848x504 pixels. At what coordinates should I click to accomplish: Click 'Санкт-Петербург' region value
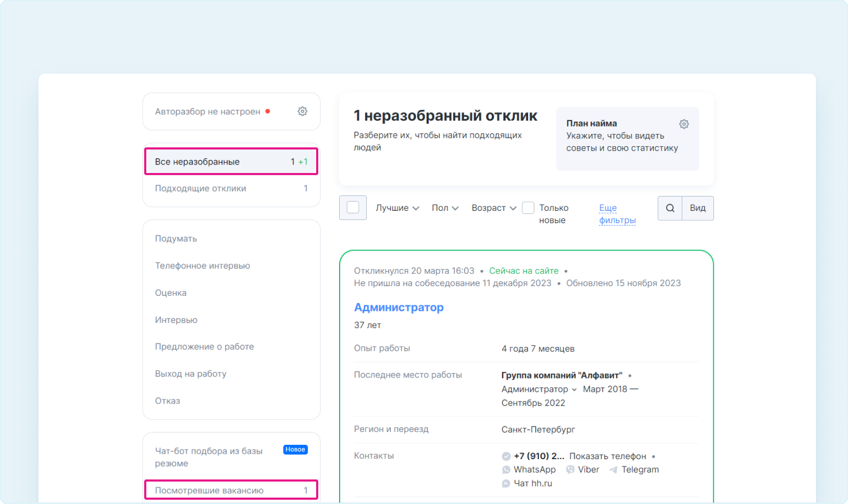538,430
